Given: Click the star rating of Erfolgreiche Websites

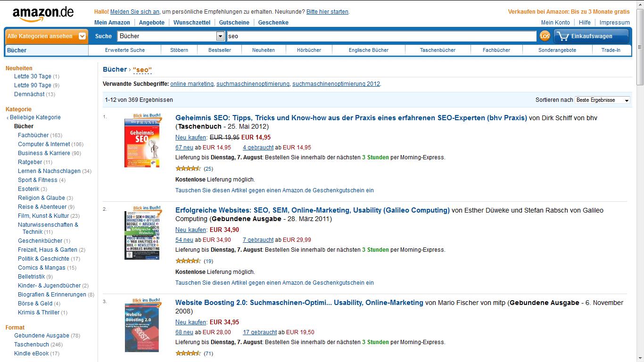Looking at the screenshot, I should click(x=188, y=261).
